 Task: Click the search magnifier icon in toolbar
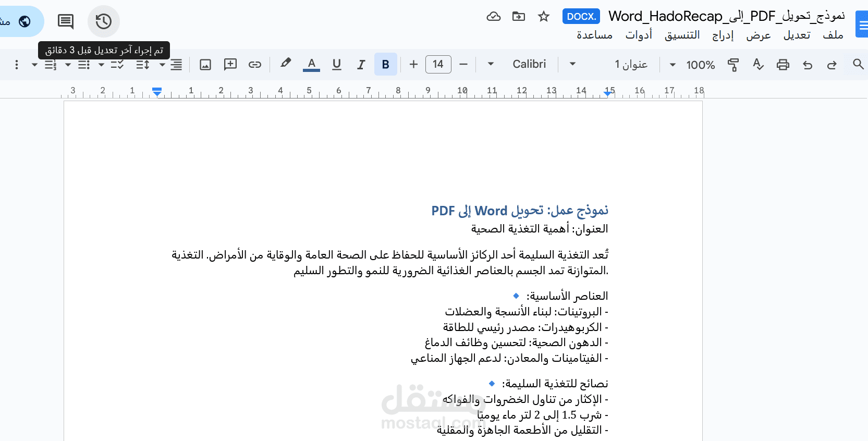click(x=858, y=64)
